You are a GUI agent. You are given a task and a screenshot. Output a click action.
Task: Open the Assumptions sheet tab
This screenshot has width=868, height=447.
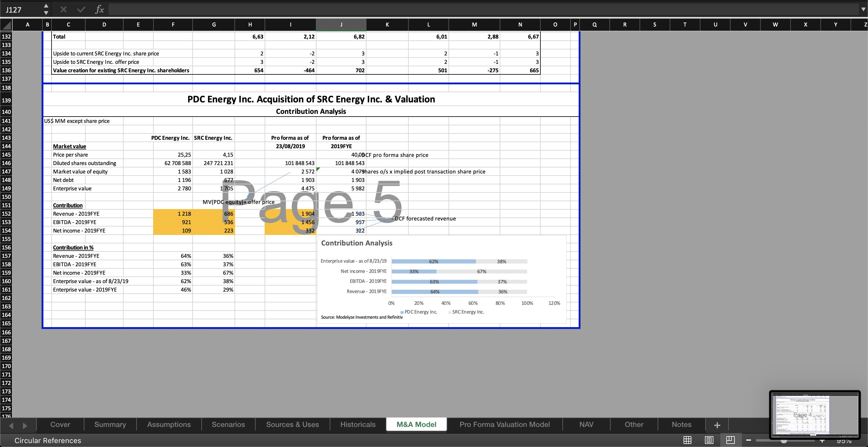click(x=169, y=424)
